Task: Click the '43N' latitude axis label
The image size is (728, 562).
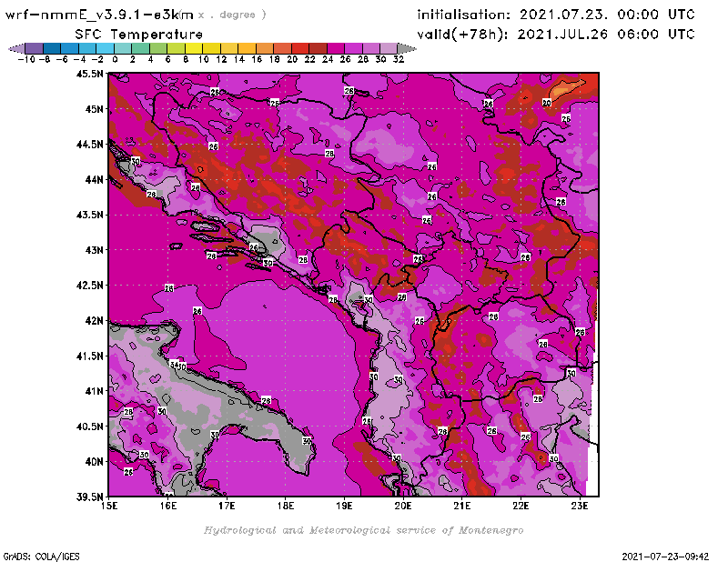Action: coord(95,250)
